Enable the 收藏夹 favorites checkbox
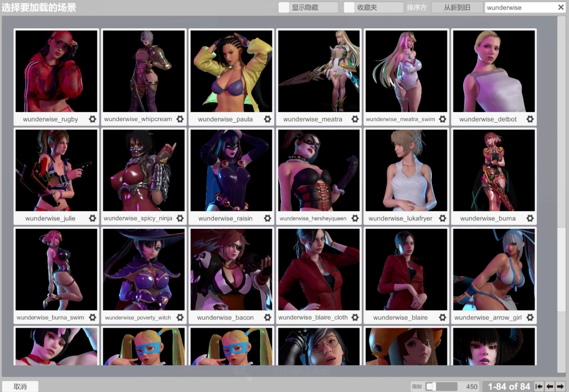The height and width of the screenshot is (392, 569). pyautogui.click(x=349, y=8)
